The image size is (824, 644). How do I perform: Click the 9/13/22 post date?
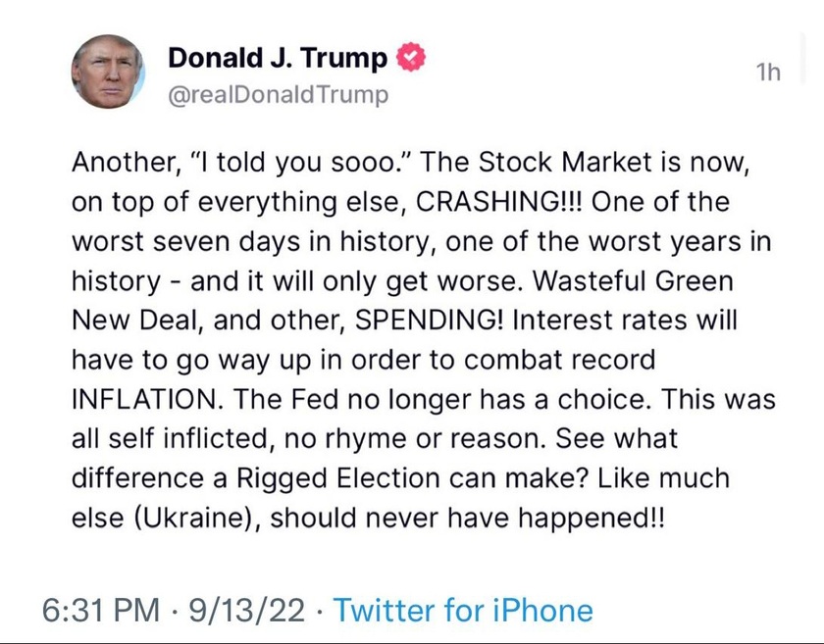point(246,611)
